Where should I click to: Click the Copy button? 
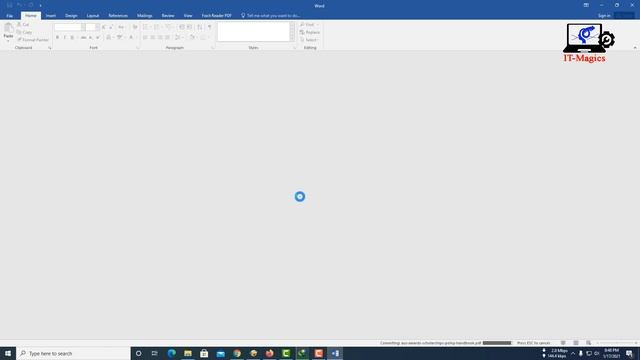tap(24, 32)
